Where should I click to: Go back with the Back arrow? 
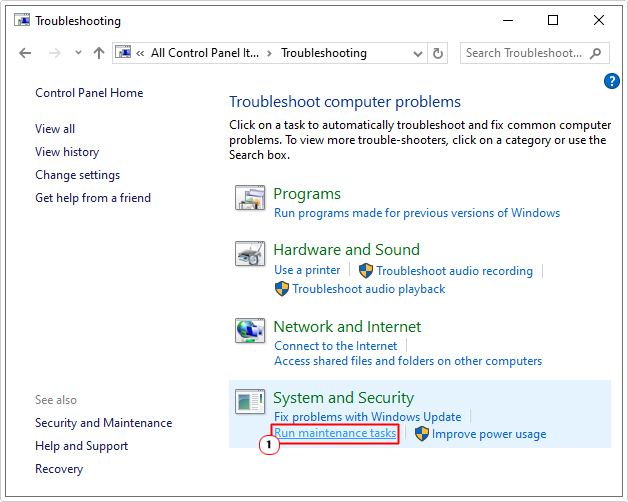tap(25, 53)
